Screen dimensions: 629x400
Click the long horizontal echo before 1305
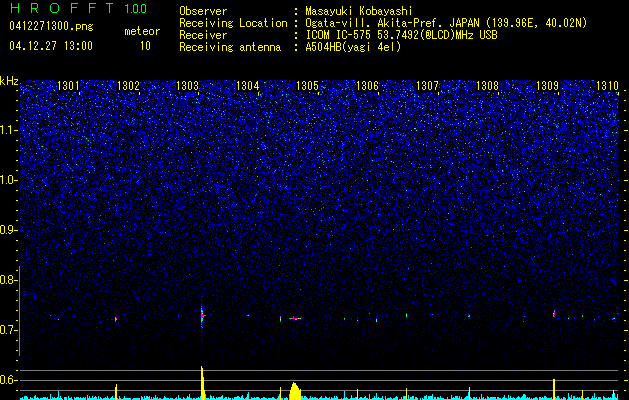[295, 318]
